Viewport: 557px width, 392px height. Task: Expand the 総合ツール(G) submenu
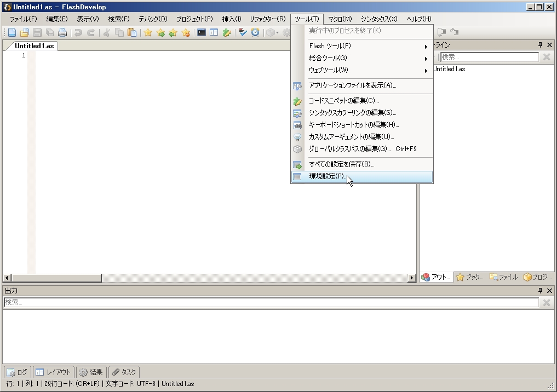(362, 58)
